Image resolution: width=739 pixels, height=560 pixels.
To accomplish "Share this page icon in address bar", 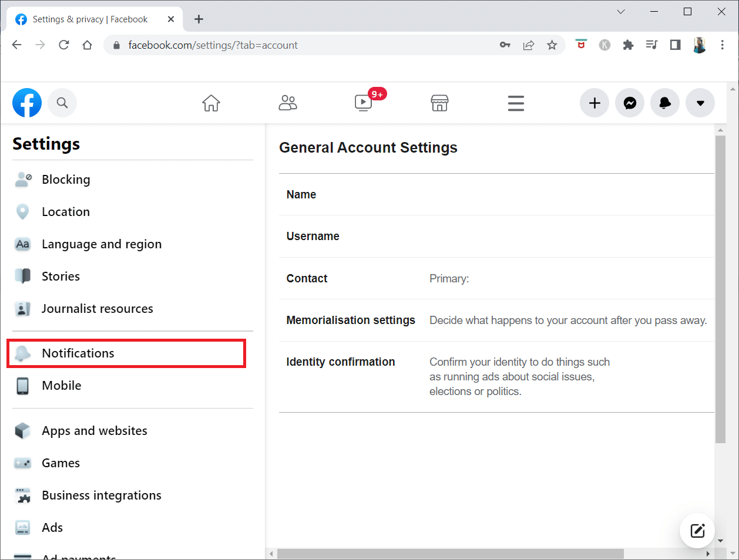I will (529, 45).
